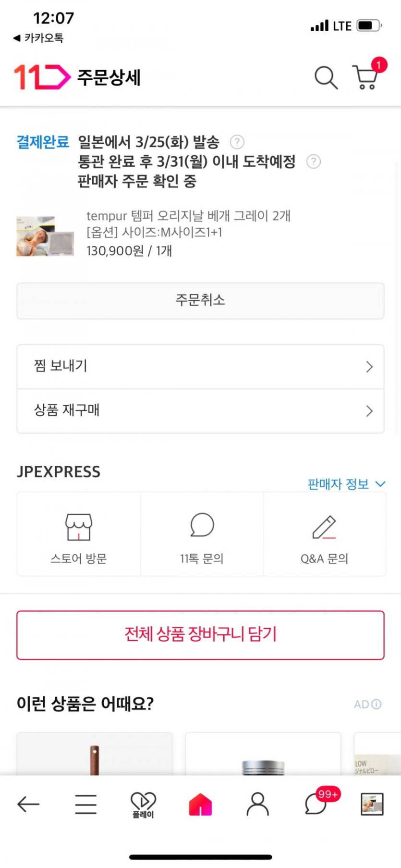The width and height of the screenshot is (401, 868).
Task: Tap help icon next to 3/25 shipping date
Action: (x=237, y=142)
